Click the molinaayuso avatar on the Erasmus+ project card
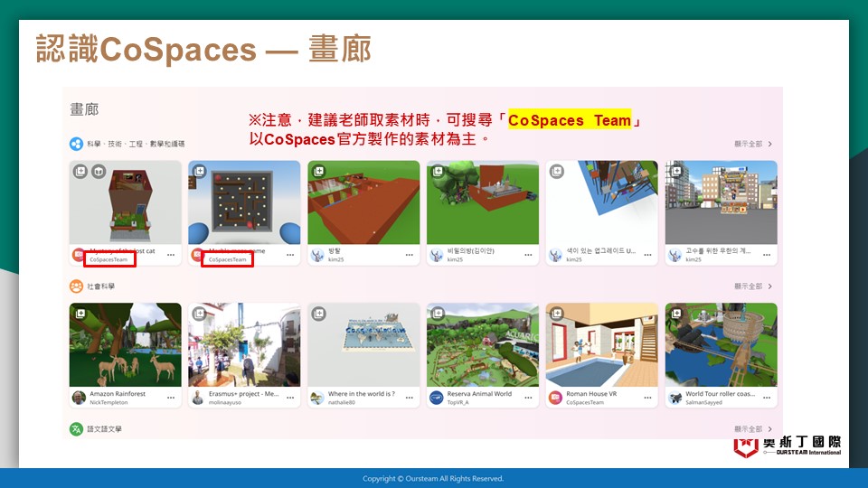Image resolution: width=868 pixels, height=488 pixels. pos(198,398)
